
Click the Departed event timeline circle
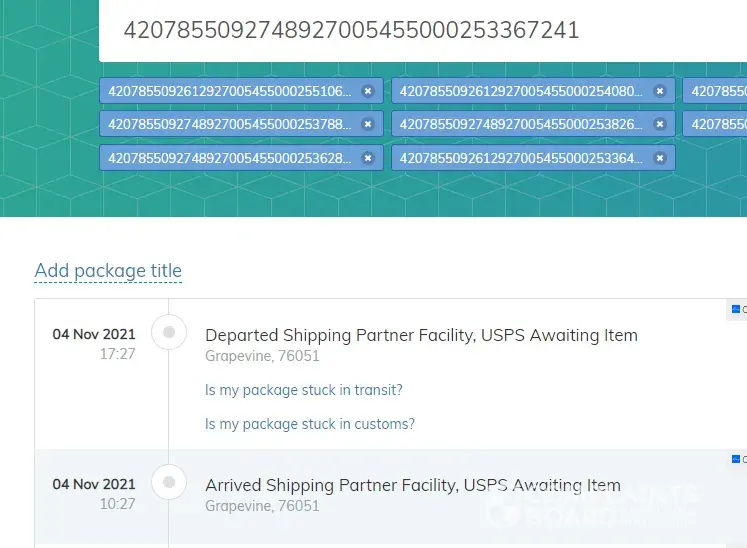point(169,332)
